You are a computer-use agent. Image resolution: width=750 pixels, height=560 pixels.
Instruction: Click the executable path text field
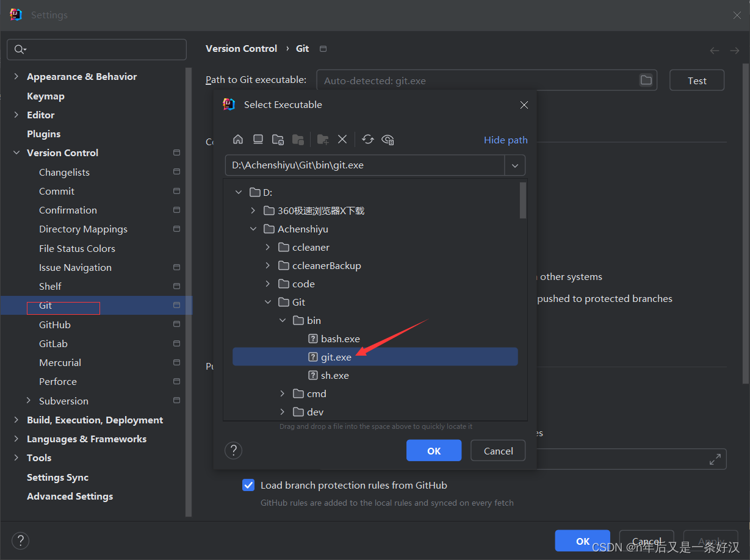(x=365, y=165)
